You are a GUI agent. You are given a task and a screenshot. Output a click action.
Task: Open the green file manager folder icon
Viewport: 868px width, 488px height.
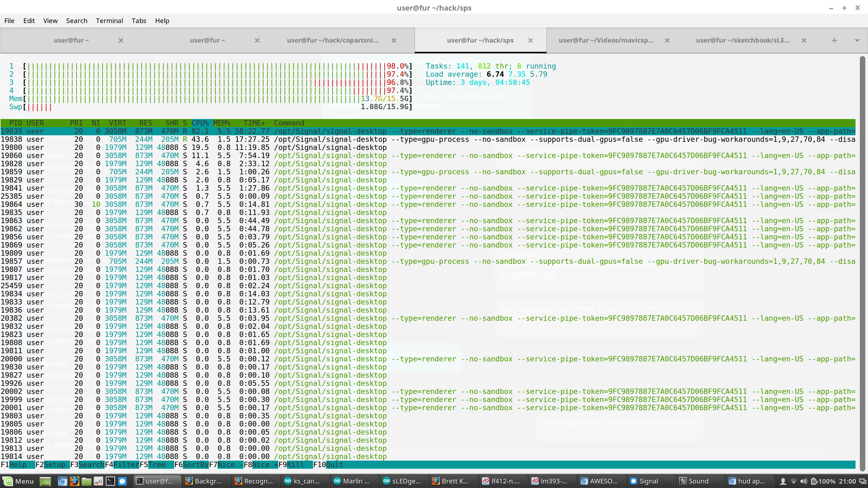click(86, 481)
